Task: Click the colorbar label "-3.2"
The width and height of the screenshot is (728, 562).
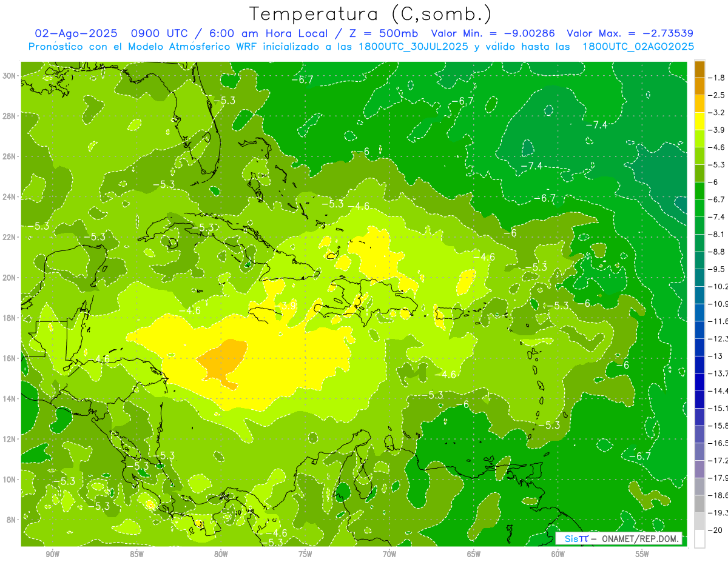Action: click(x=717, y=113)
